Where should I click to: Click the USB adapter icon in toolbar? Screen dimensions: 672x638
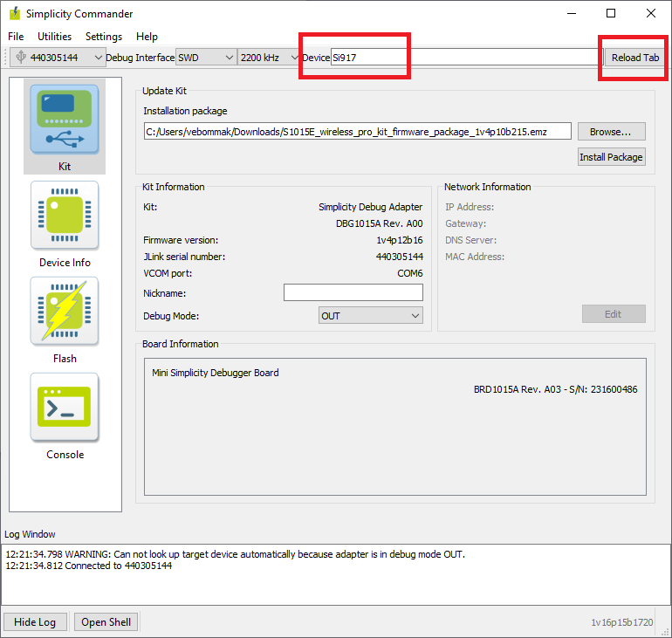point(20,58)
